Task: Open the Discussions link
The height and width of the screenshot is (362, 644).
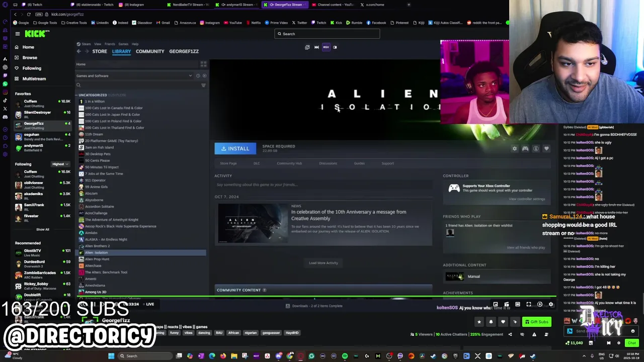Action: coord(328,163)
